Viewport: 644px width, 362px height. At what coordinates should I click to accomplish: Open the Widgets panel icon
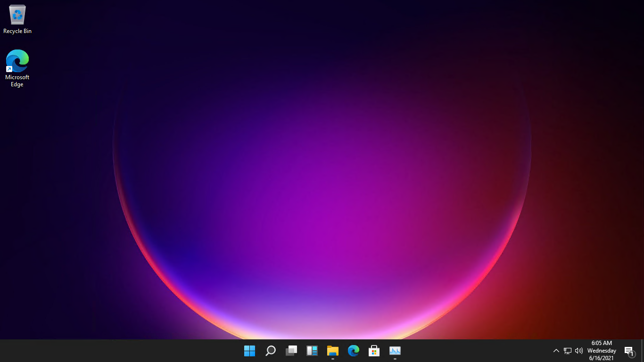(x=312, y=351)
